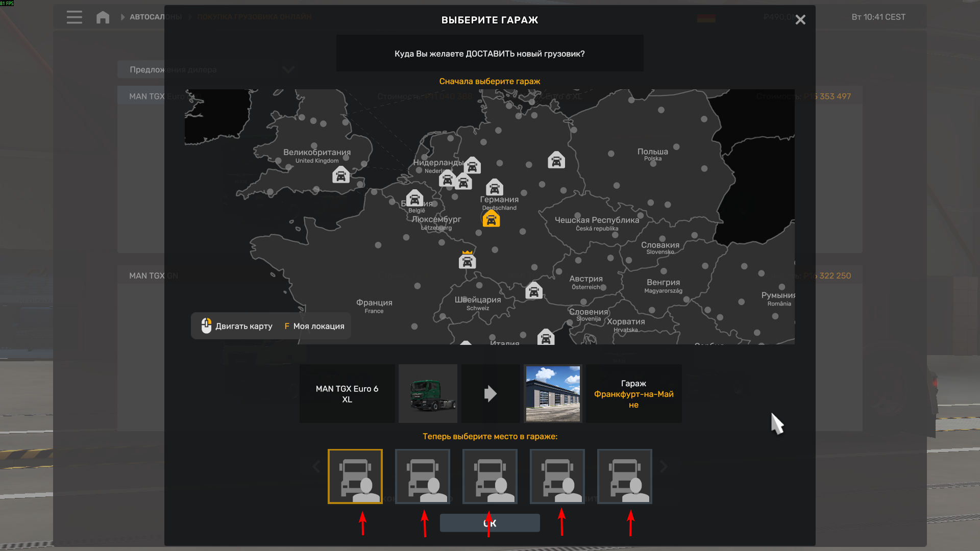Confirm the garage choice with OK
980x551 pixels.
(x=490, y=523)
